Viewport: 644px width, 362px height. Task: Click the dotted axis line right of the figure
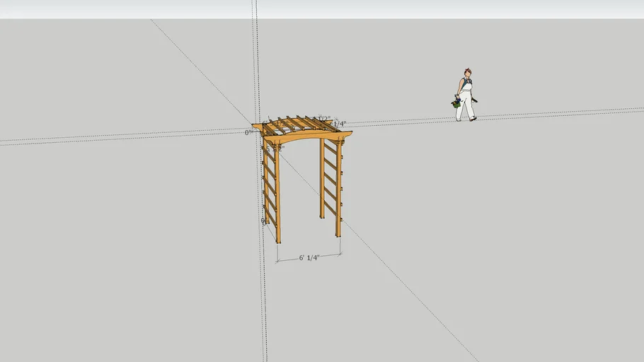(566, 113)
